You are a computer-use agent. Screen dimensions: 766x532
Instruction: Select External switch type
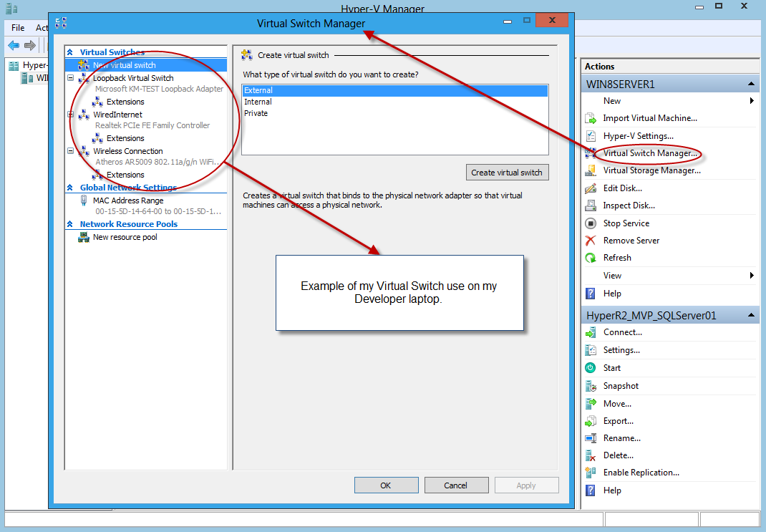click(x=394, y=90)
